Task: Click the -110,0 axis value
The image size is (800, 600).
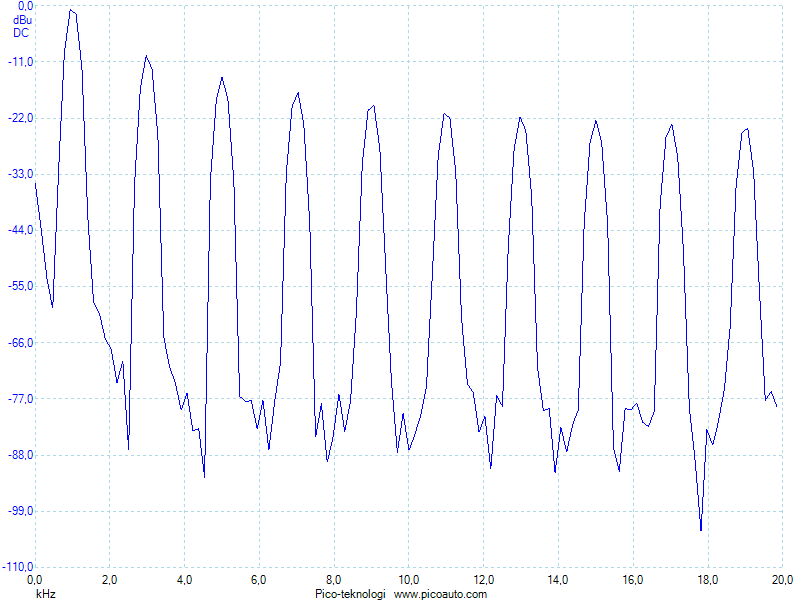Action: pos(18,567)
